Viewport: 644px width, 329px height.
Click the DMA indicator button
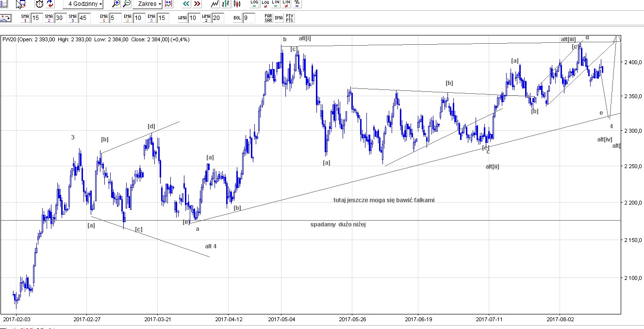[x=279, y=18]
